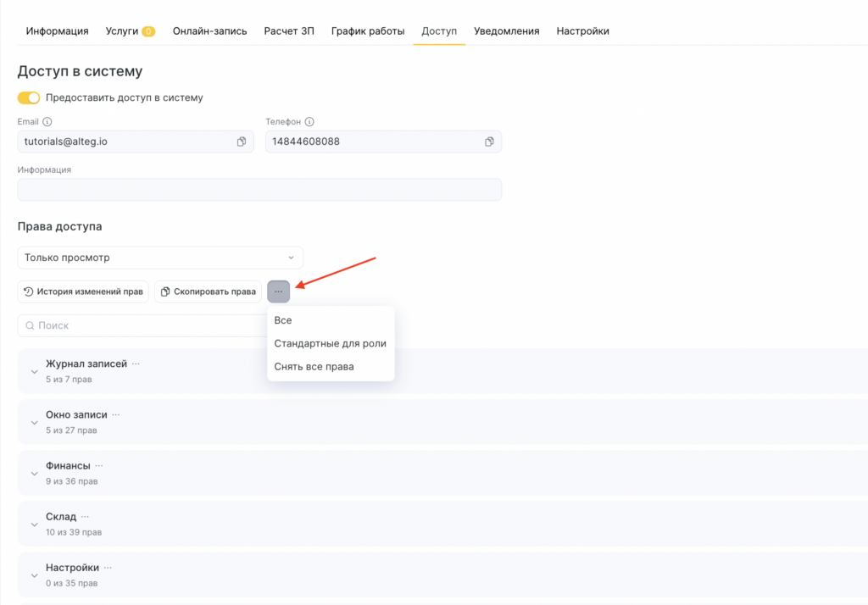Open ellipsis menu beside Журнал записей
Screen dimensions: 868x605
pyautogui.click(x=136, y=364)
